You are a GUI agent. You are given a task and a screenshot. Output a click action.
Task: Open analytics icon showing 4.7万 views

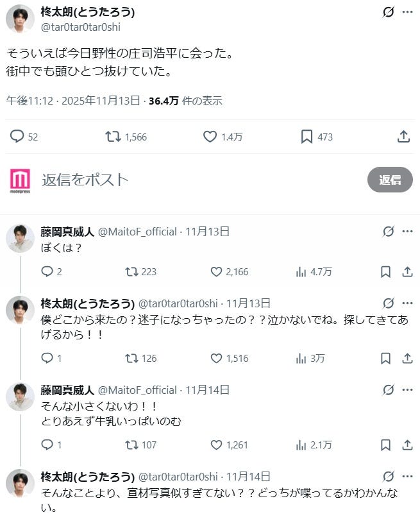point(301,272)
